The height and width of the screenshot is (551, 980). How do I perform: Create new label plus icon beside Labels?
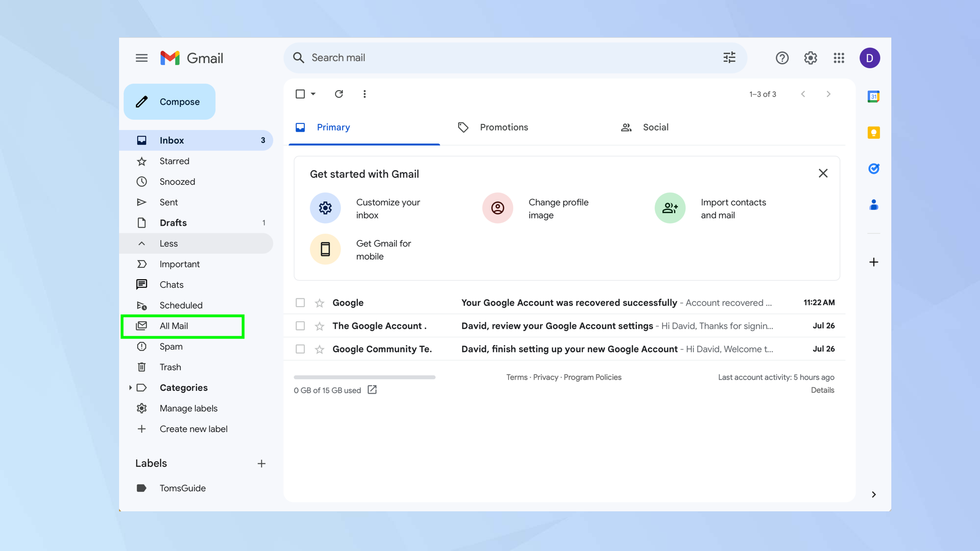tap(262, 463)
